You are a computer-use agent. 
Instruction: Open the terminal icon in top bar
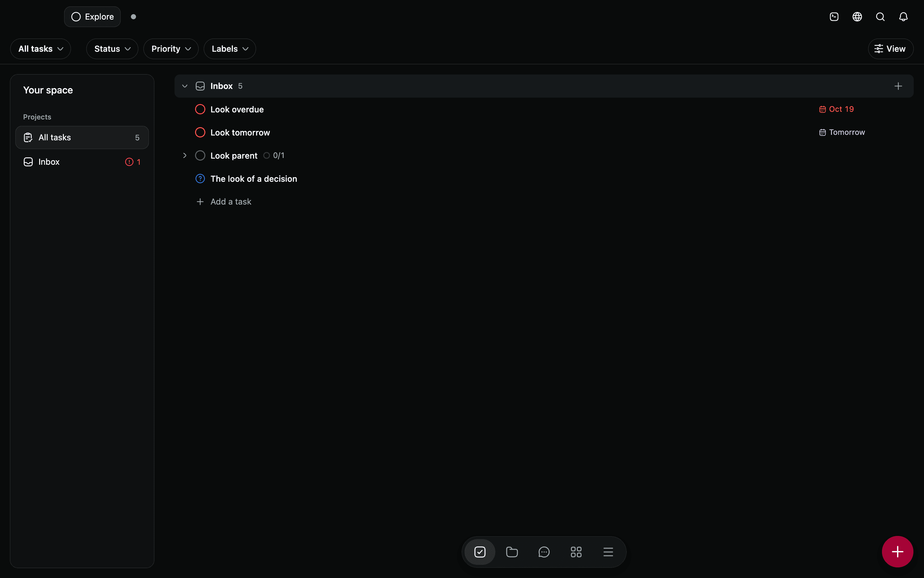[x=834, y=17]
